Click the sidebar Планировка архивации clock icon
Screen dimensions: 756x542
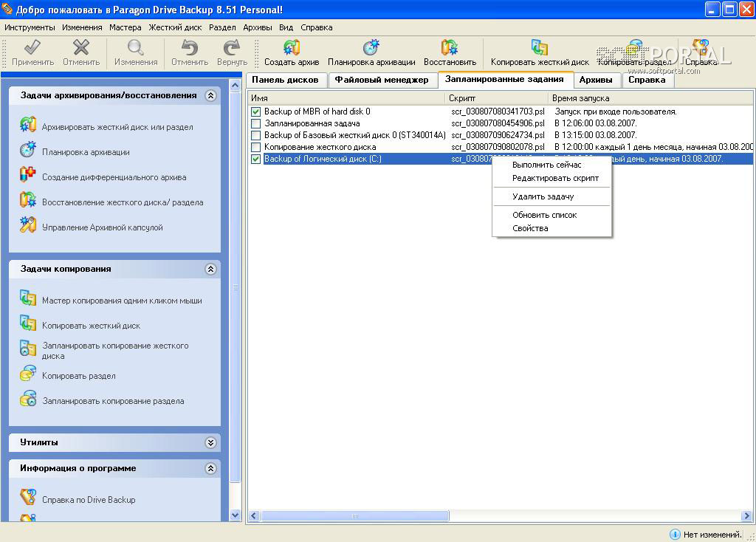coord(28,149)
